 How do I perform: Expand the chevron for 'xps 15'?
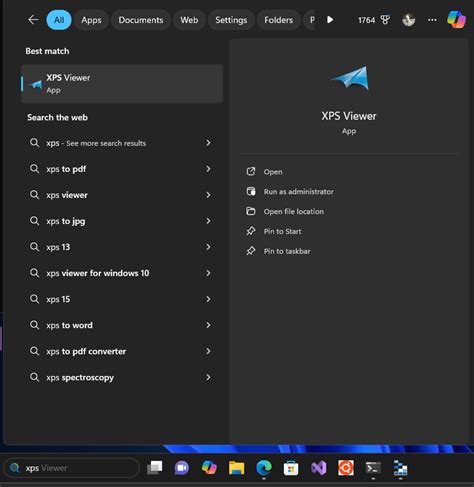tap(208, 299)
